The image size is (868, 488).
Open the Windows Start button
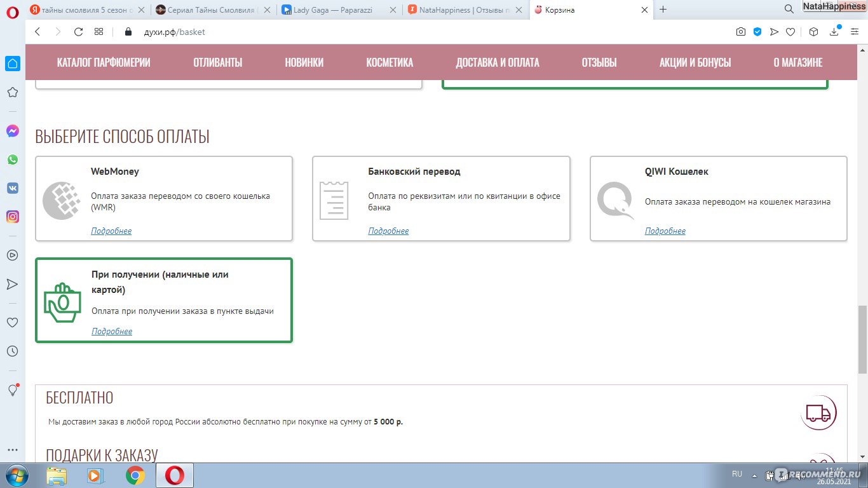coord(15,475)
